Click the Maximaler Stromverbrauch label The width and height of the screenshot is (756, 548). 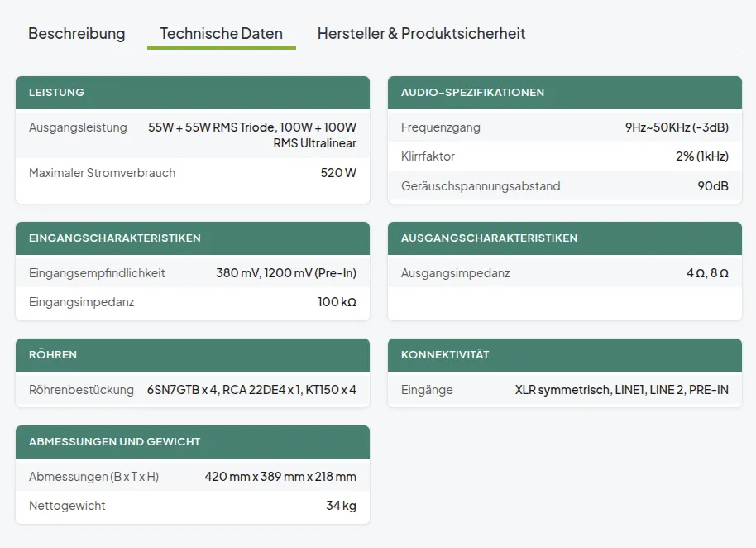103,173
